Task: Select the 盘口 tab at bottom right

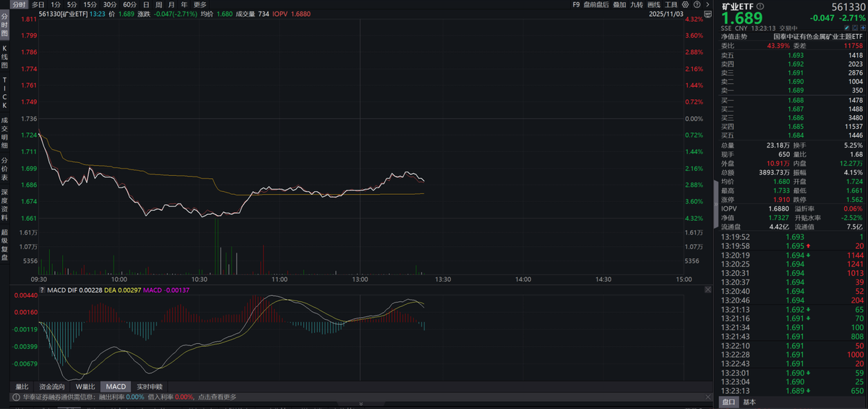Action: point(728,402)
